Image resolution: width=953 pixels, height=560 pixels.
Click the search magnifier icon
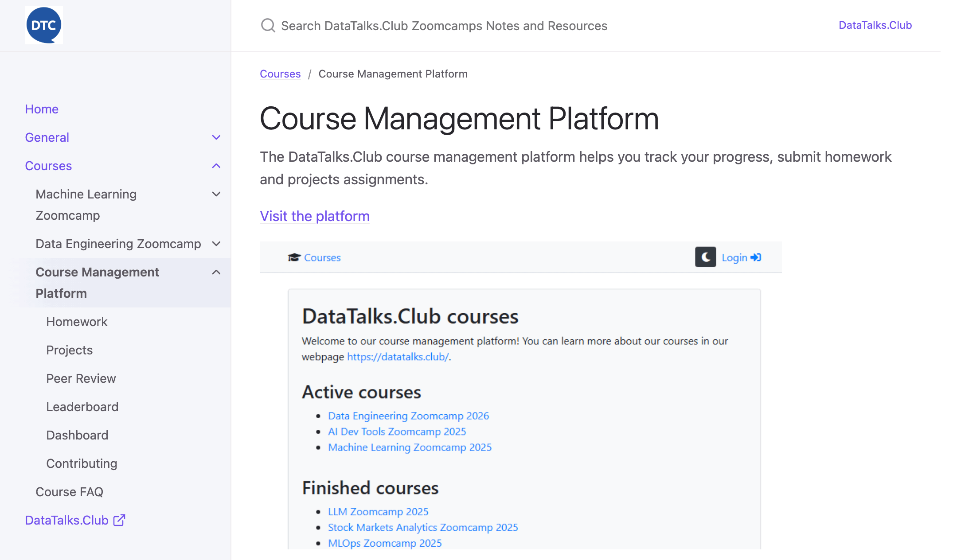[268, 25]
